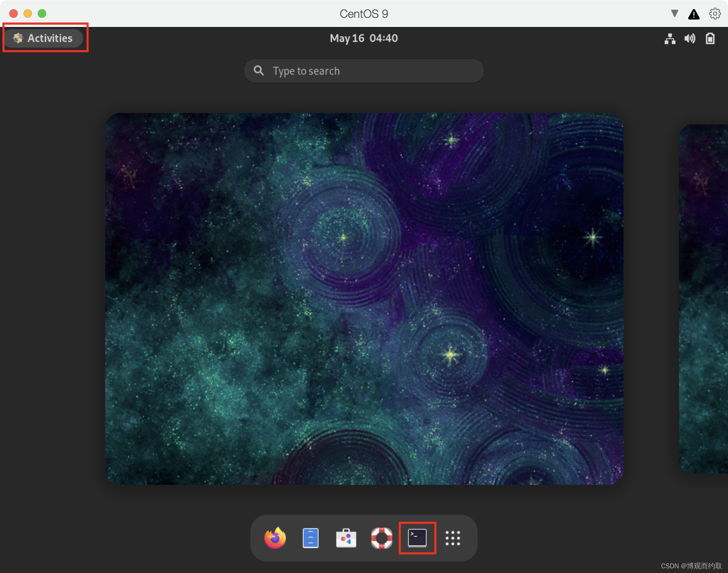The width and height of the screenshot is (728, 573).
Task: Click the volume speaker icon
Action: (690, 38)
